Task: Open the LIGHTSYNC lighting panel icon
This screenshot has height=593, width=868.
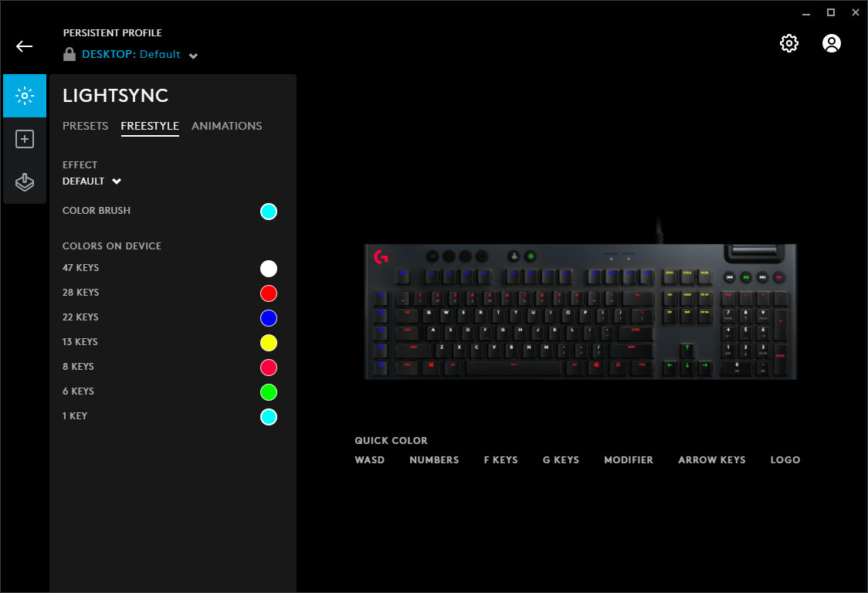Action: point(24,96)
